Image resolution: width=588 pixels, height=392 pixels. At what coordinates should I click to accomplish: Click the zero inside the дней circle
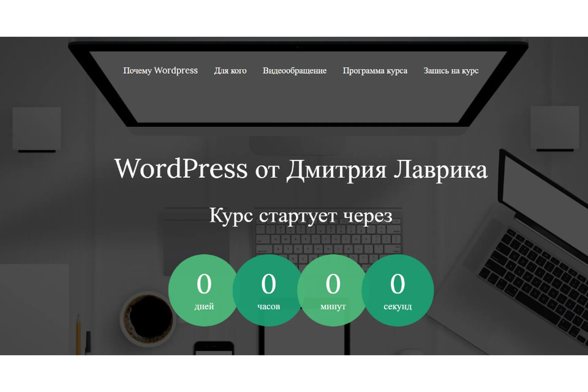tap(205, 283)
